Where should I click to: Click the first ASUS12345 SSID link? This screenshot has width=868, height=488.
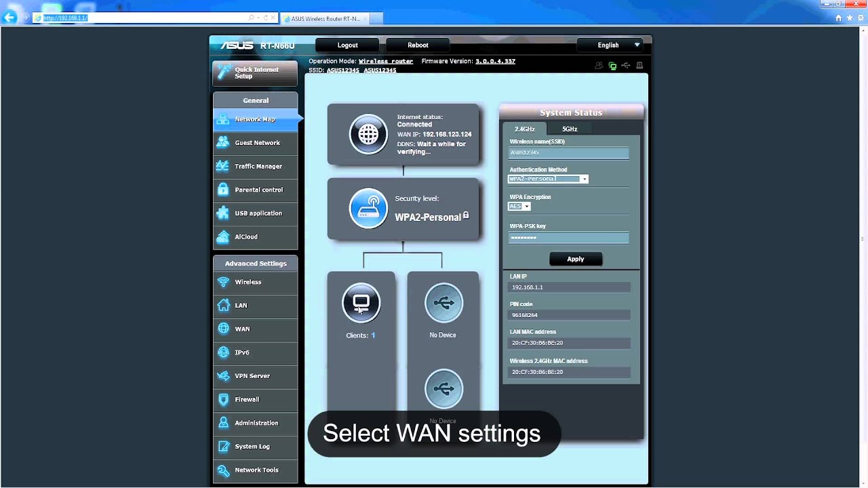(343, 70)
